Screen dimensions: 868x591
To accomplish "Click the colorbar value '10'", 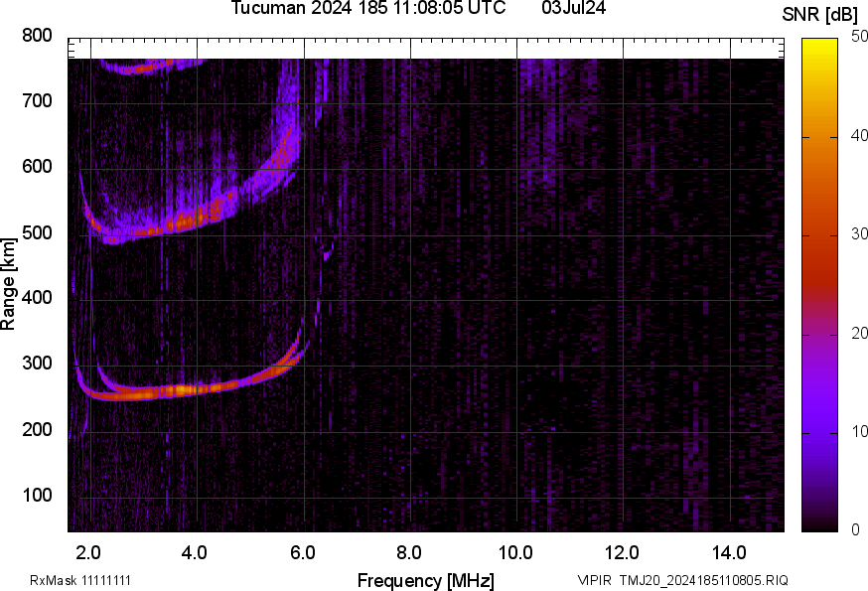I will 859,432.
